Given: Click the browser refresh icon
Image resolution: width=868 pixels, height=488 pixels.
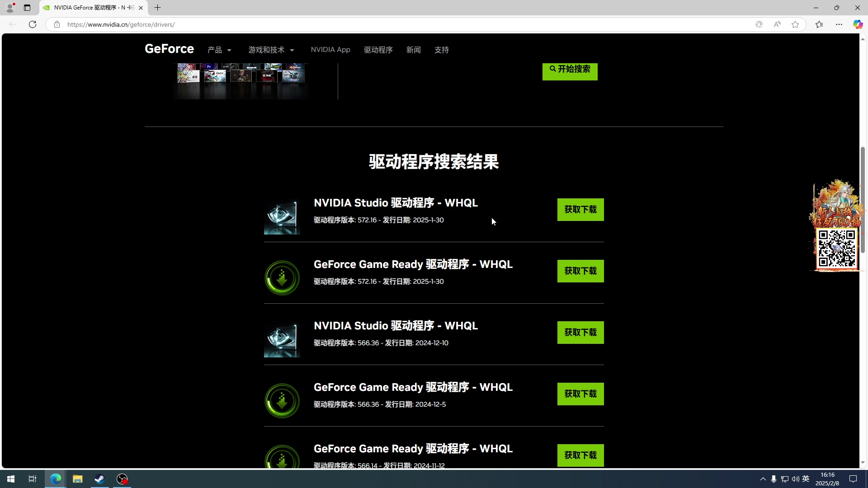Looking at the screenshot, I should point(33,24).
